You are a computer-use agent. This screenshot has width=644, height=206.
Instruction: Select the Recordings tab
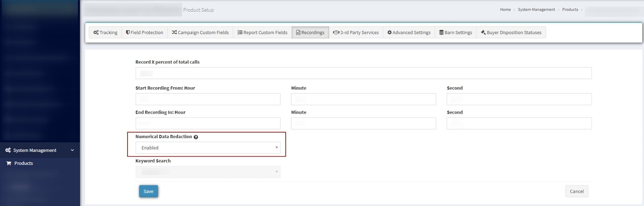(310, 33)
